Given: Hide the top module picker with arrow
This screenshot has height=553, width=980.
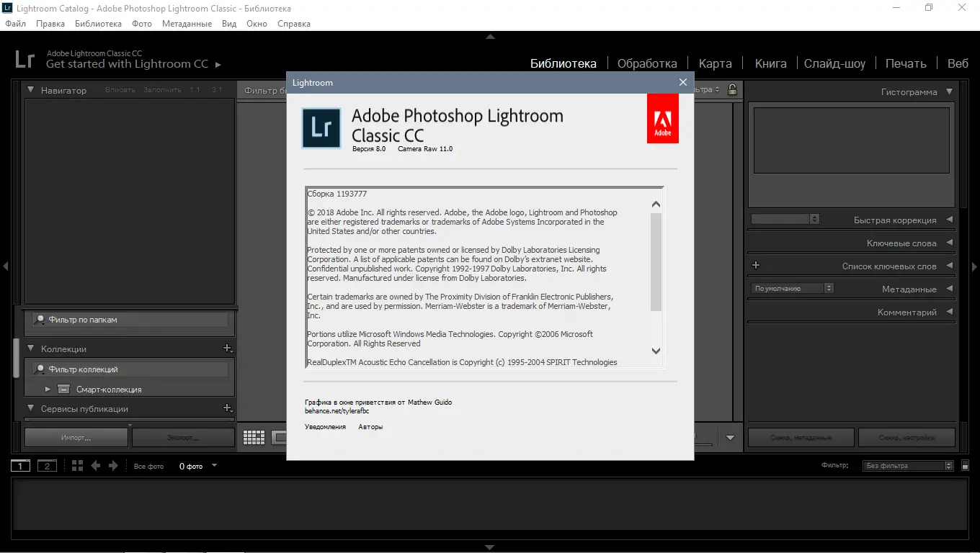Looking at the screenshot, I should click(x=490, y=36).
